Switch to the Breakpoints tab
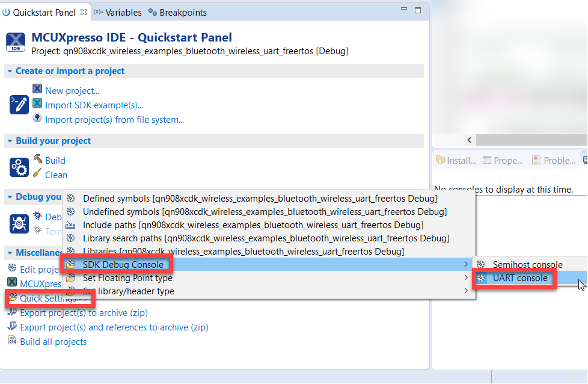 click(x=177, y=13)
